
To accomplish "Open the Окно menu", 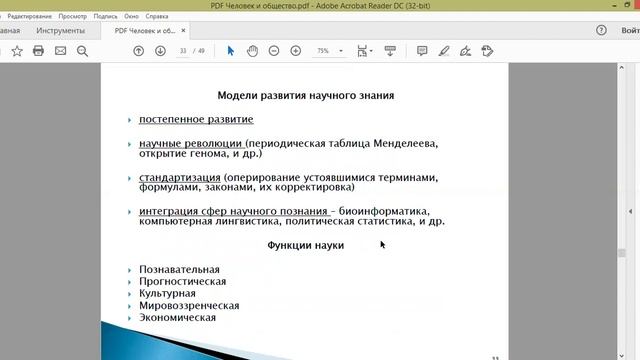I will coord(131,16).
